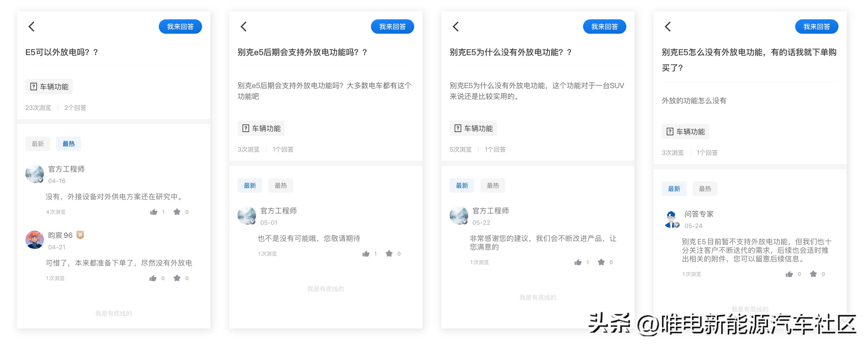Switch to 最热 tab above the 05-22 answer
The width and height of the screenshot is (868, 345).
[493, 186]
